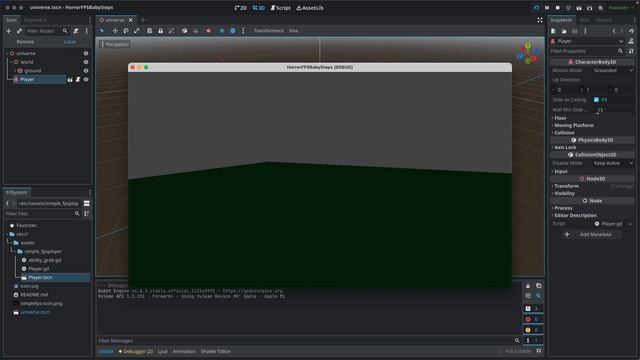The height and width of the screenshot is (360, 640).
Task: Toggle local space cube icon
Action: pyautogui.click(x=184, y=31)
